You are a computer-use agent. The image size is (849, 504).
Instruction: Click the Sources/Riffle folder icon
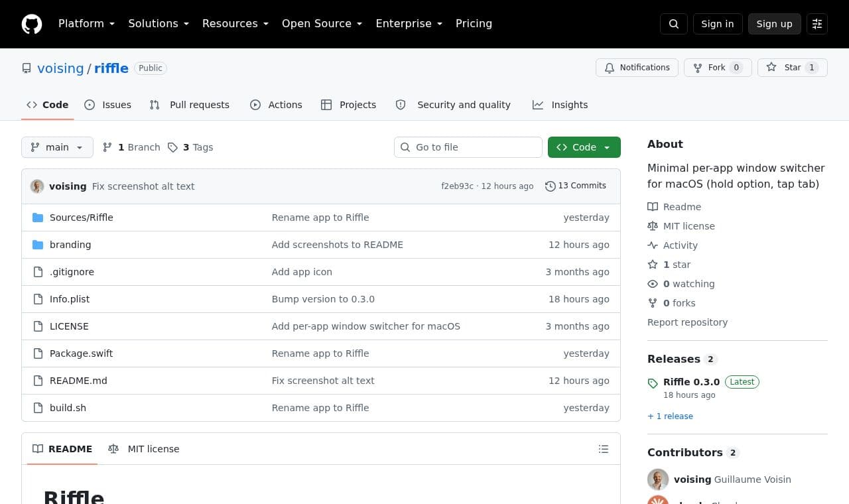[38, 218]
